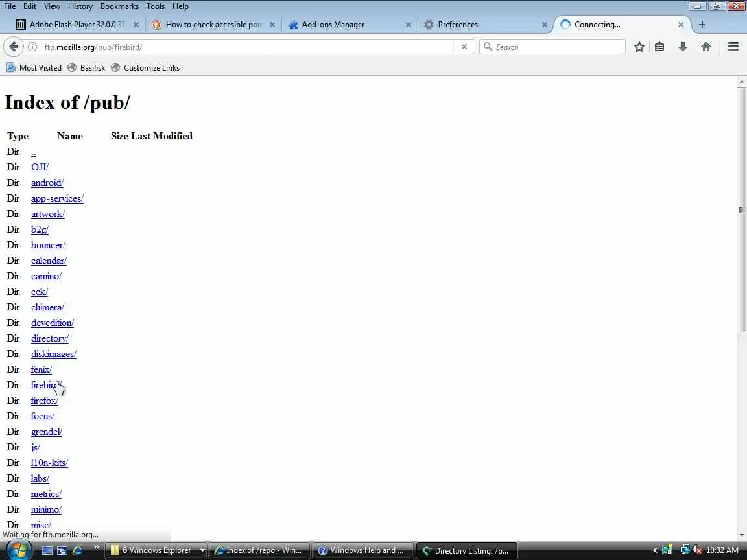Open the View menu
This screenshot has width=747, height=560.
pos(52,6)
